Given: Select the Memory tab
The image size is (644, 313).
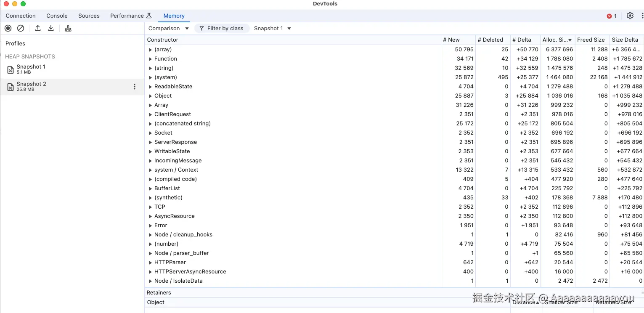Looking at the screenshot, I should point(174,16).
